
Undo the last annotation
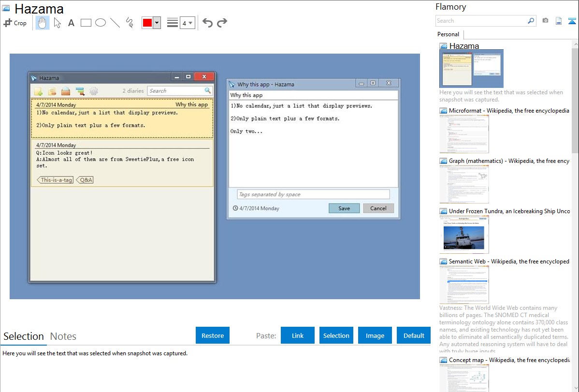click(207, 23)
